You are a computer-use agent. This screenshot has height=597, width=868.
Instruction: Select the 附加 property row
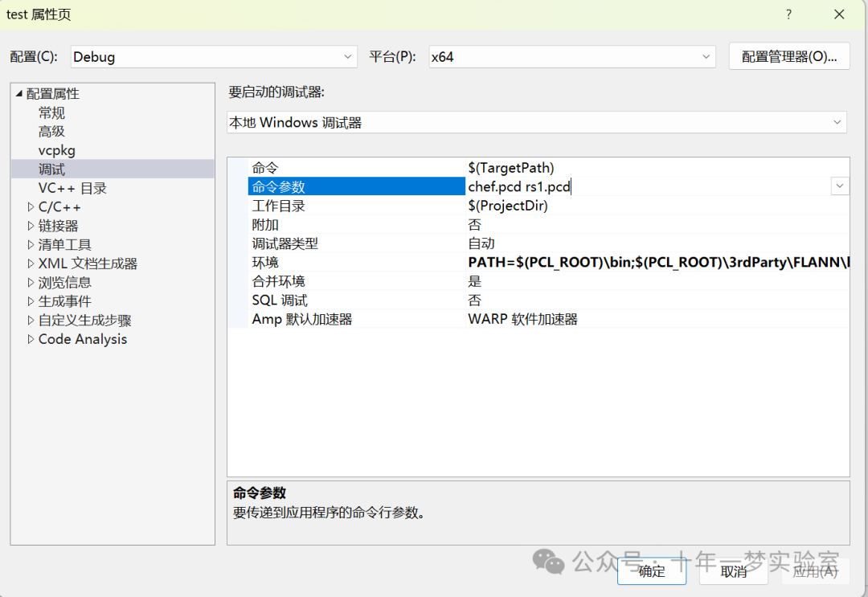tap(549, 225)
